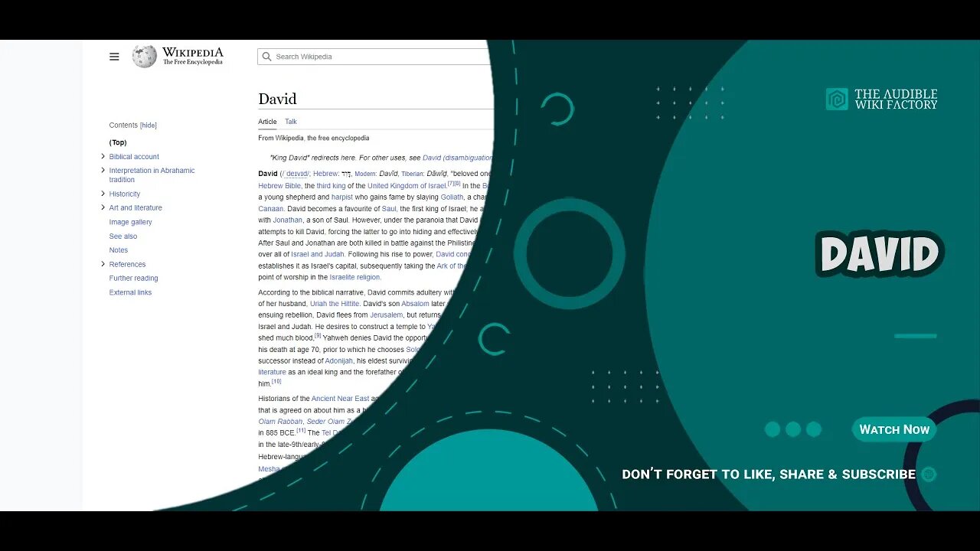Viewport: 980px width, 551px height.
Task: Go to Interpretation in Abrahamic tradition section
Action: 152,175
